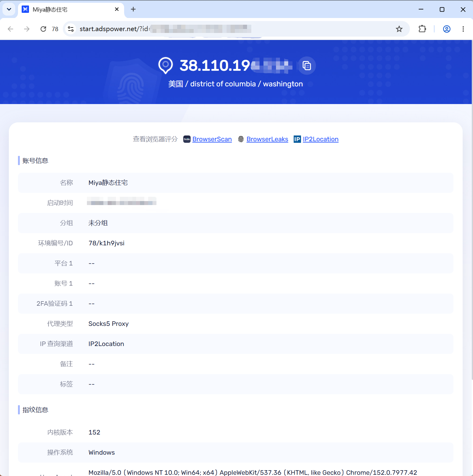This screenshot has width=473, height=476.
Task: Close the Miya静态住宅 tab
Action: (x=116, y=9)
